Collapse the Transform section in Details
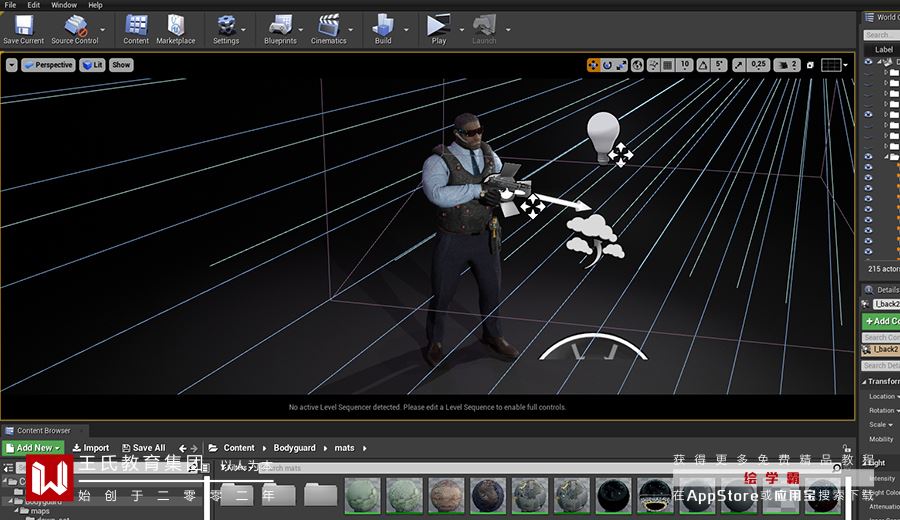Viewport: 900px width, 520px height. (x=864, y=382)
